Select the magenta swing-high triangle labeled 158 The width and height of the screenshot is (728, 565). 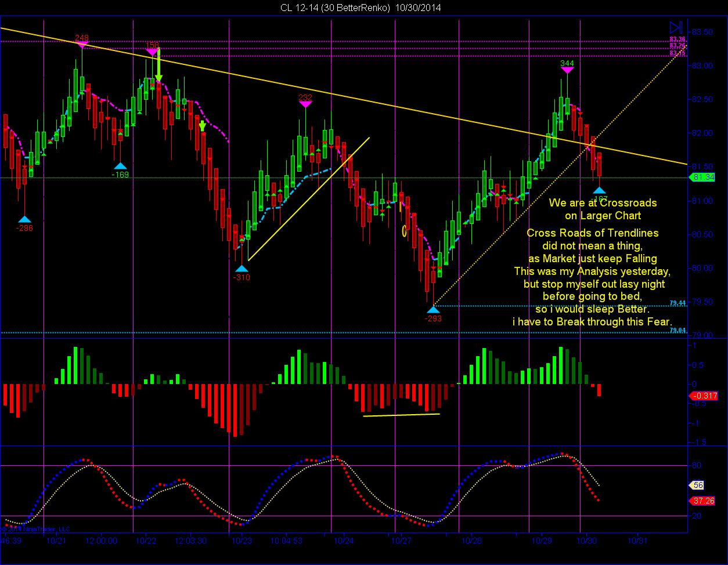coord(152,52)
